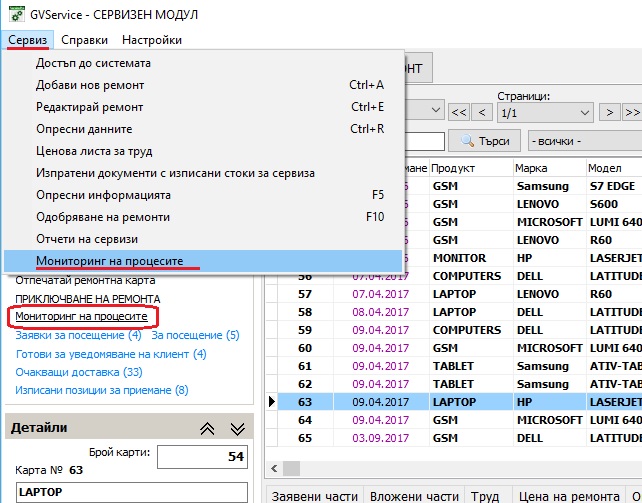Click ПРИКЛЮЧВАНЕ НА РЕМОНТА link
Viewport: 642px width, 503px height.
pos(88,299)
